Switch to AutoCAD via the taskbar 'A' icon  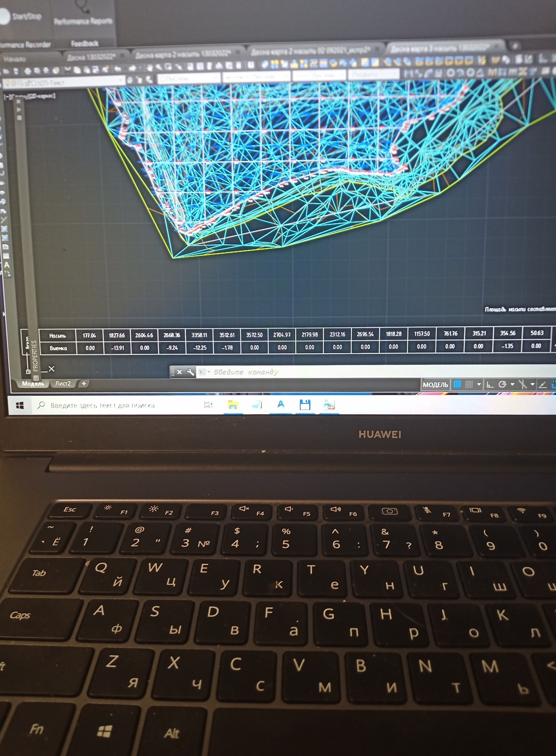[281, 404]
